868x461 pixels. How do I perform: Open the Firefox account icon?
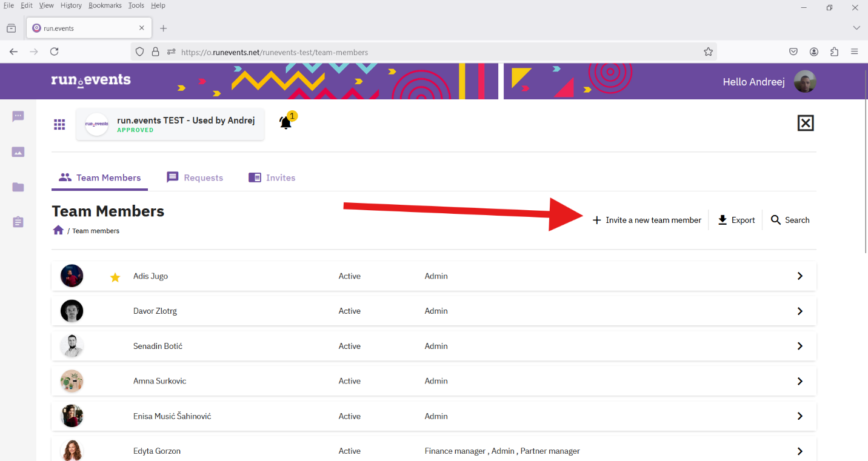814,52
